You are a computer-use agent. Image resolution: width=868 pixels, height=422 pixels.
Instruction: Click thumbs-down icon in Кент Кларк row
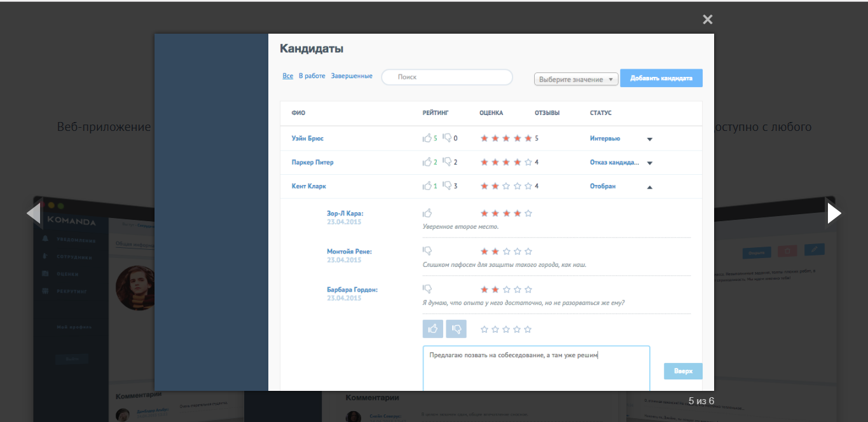tap(447, 186)
